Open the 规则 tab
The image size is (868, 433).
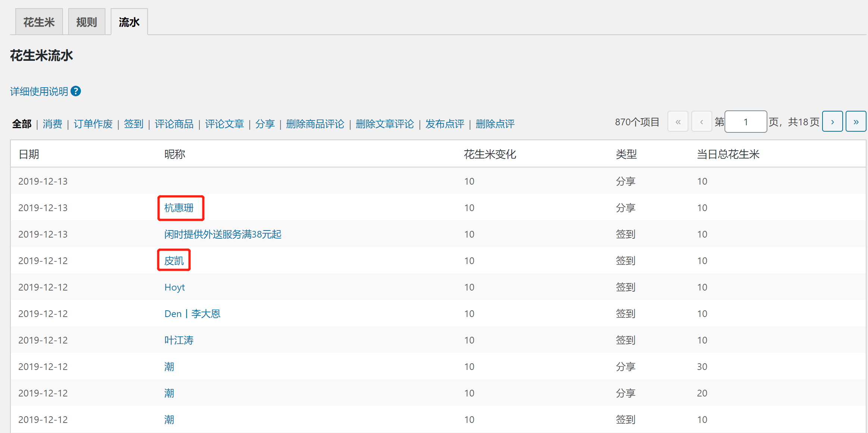[x=86, y=22]
